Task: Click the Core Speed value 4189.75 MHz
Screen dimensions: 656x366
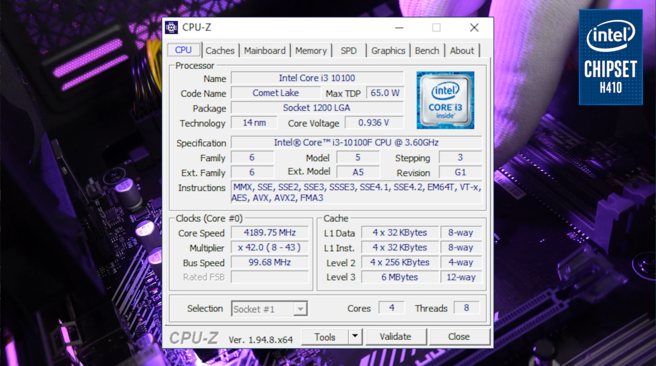Action: tap(270, 233)
